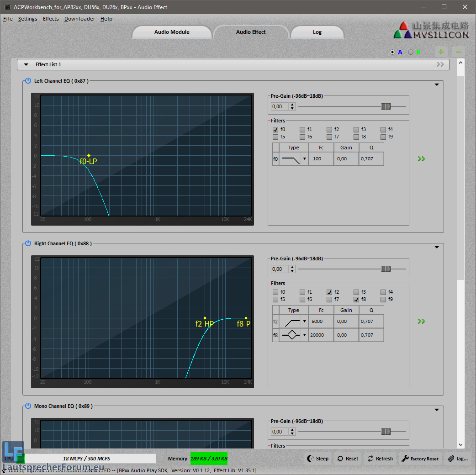476x475 pixels.
Task: Toggle Left Channel EQ power icon
Action: (28, 81)
